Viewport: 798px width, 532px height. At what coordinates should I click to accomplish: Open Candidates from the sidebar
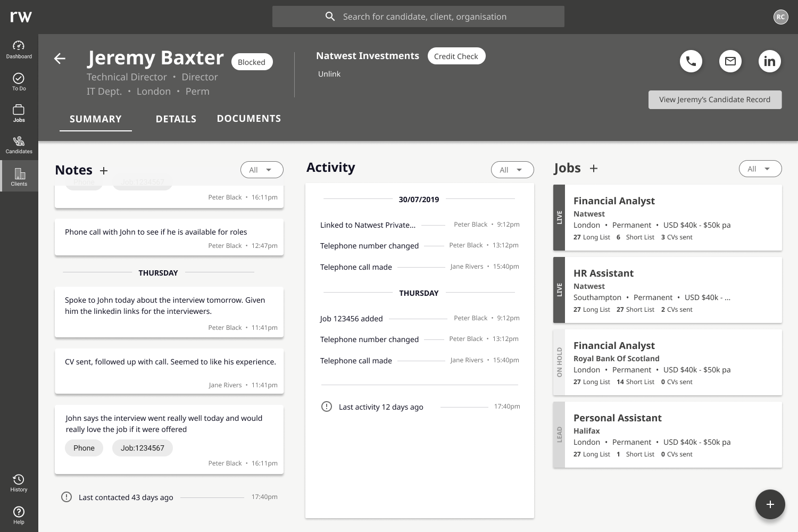(19, 145)
